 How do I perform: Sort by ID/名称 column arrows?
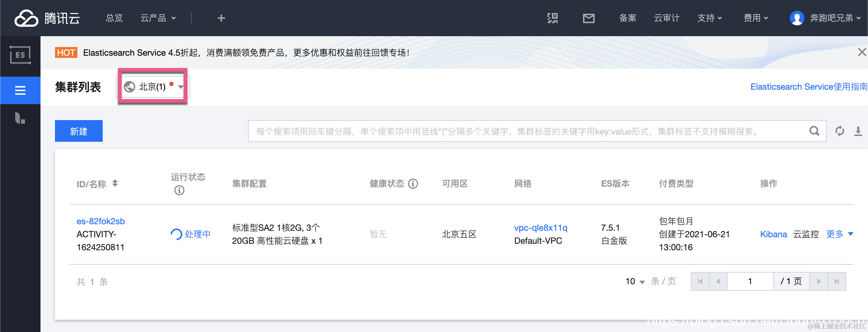[x=115, y=183]
